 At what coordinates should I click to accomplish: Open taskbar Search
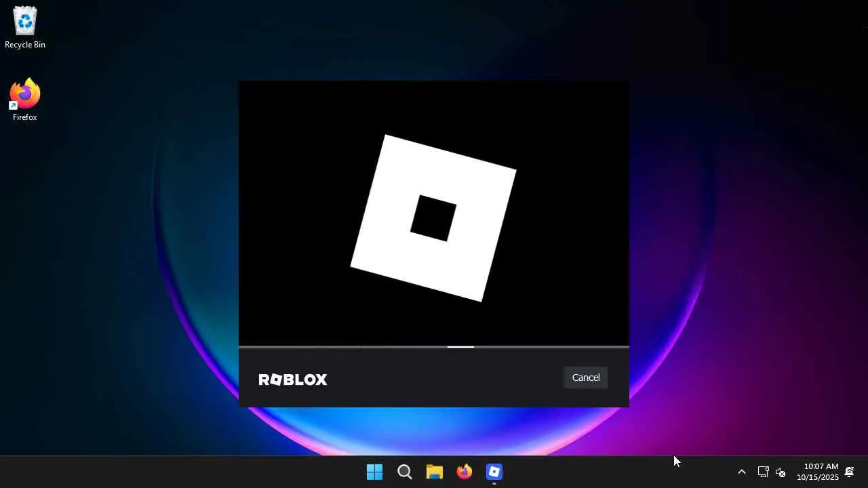tap(405, 472)
